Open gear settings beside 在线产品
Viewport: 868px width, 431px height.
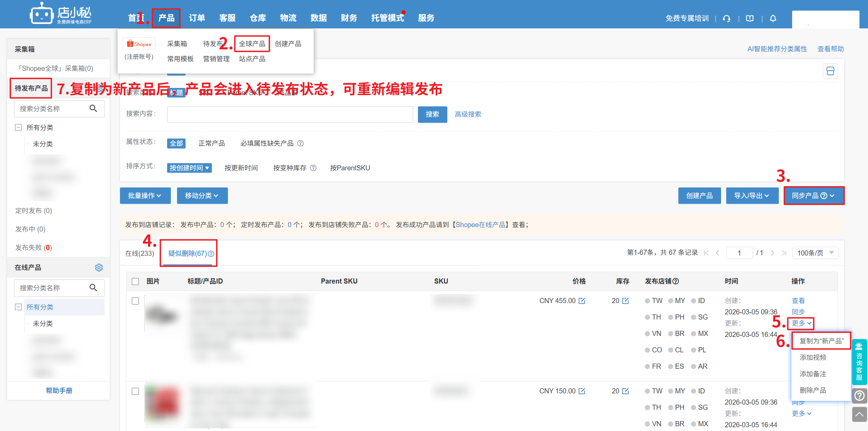[x=99, y=267]
